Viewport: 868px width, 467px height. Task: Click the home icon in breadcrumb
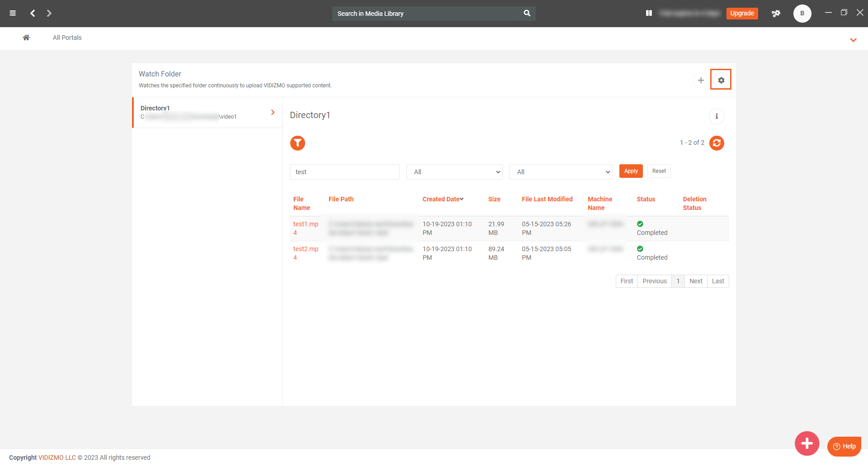(26, 38)
